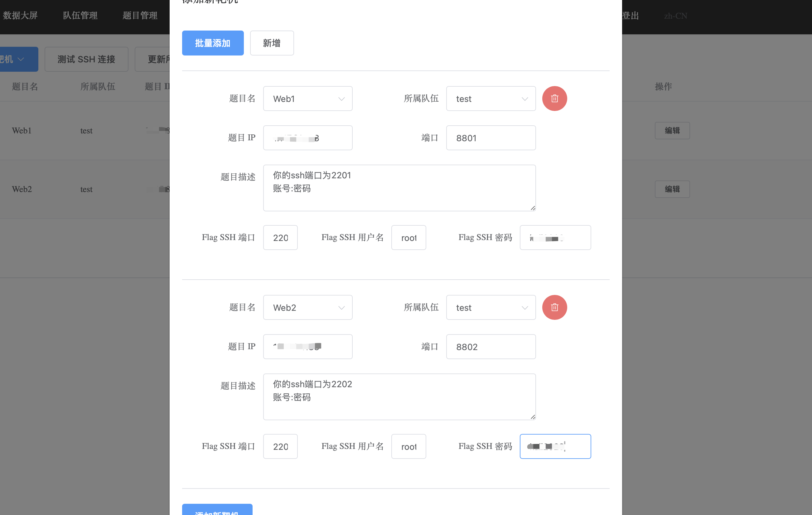Focus Flag SSH 密码 field for Web2
The image size is (812, 515).
[555, 447]
